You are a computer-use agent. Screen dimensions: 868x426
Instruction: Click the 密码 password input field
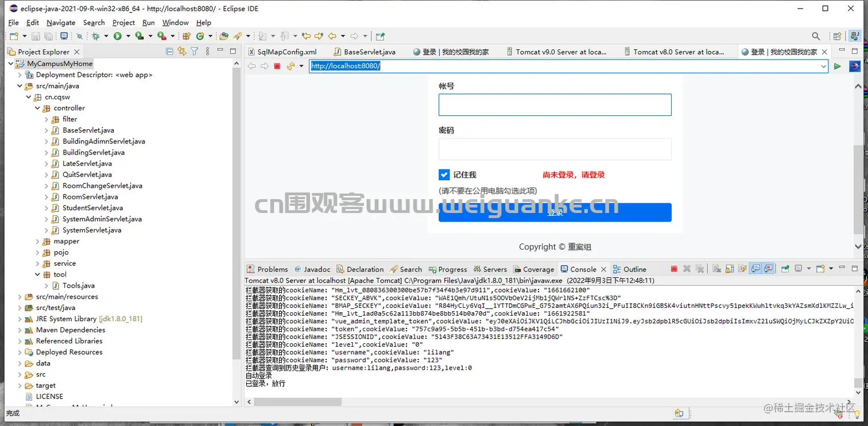555,149
